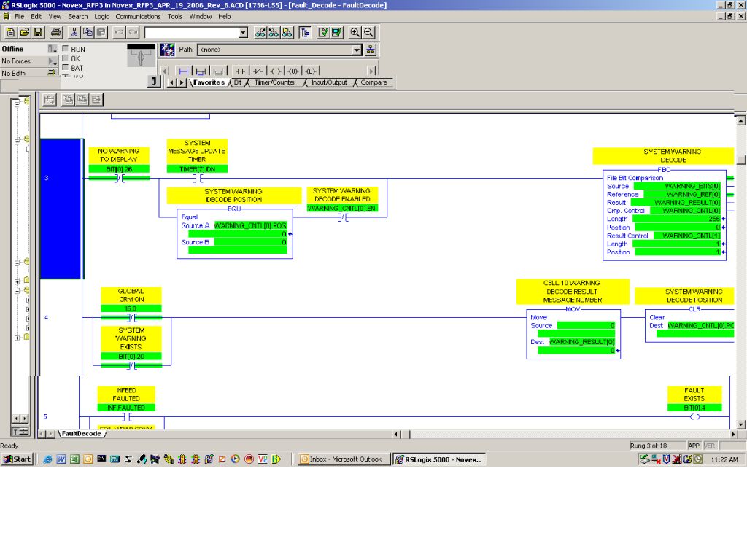This screenshot has width=747, height=560.
Task: Select the TIMER[7].DN contact tag
Action: 197,169
